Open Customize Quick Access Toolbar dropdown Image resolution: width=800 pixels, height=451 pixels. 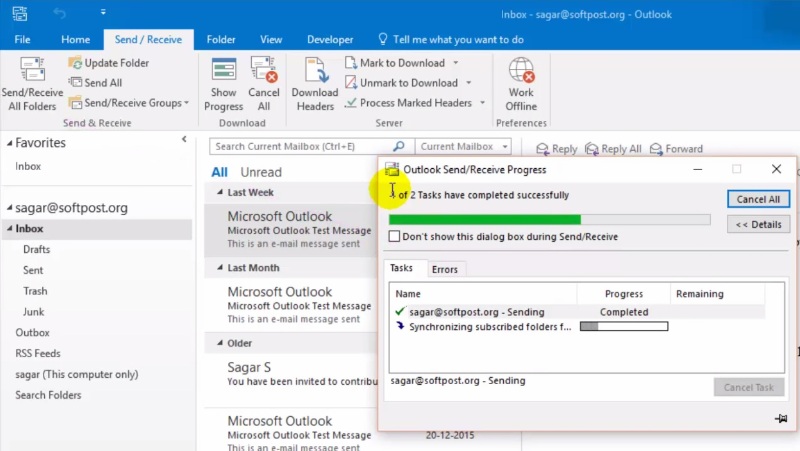[x=103, y=12]
